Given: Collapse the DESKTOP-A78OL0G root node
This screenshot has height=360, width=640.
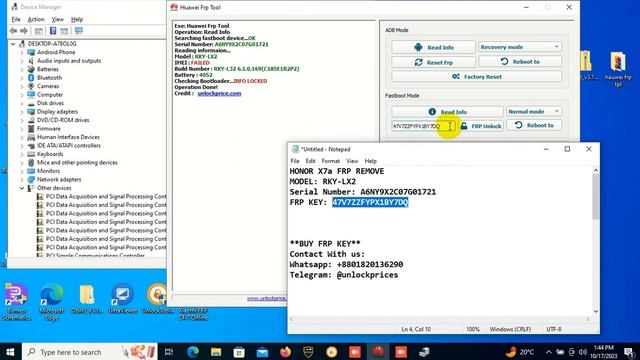Looking at the screenshot, I should tap(13, 44).
